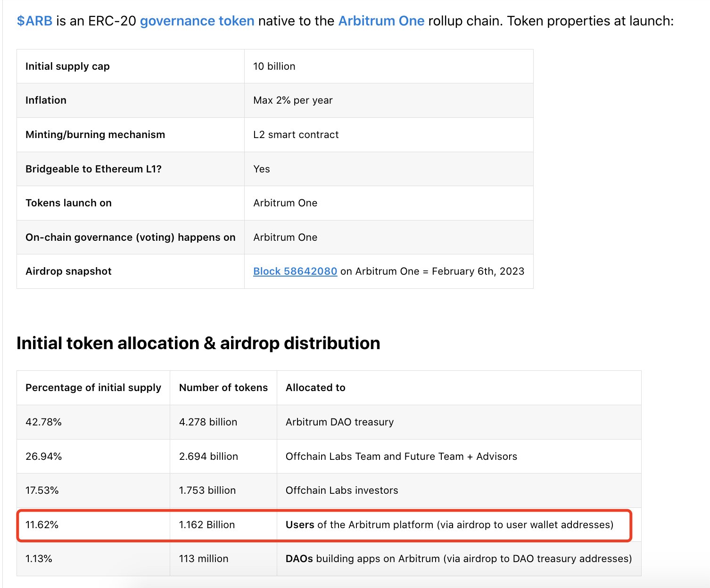This screenshot has width=710, height=588.
Task: Select 'Bridgeable to Ethereum L1?' label
Action: (x=93, y=169)
